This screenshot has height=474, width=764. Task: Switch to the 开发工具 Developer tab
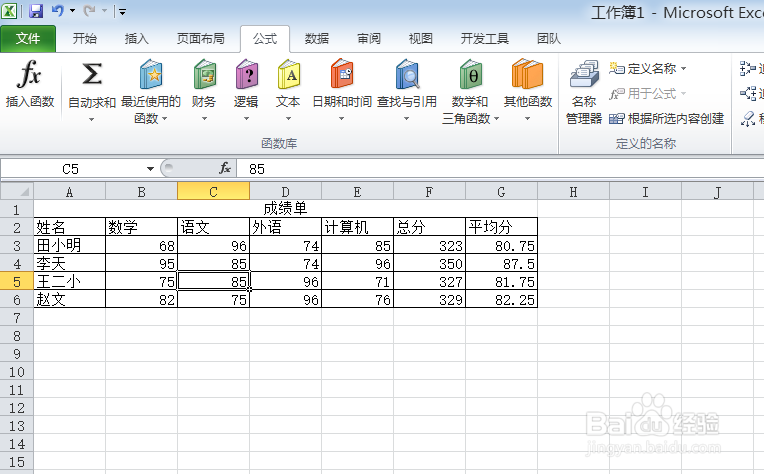pos(485,38)
